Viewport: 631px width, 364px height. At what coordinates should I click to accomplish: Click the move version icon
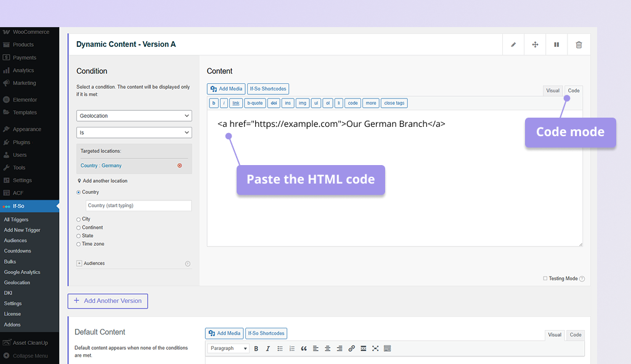(535, 44)
